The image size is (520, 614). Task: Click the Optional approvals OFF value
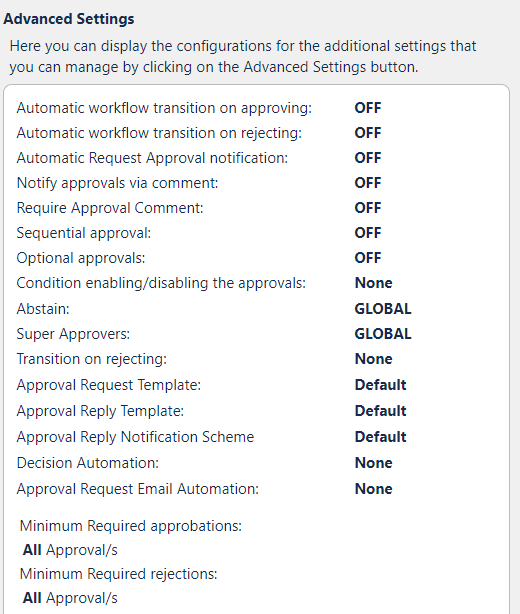[x=368, y=258]
